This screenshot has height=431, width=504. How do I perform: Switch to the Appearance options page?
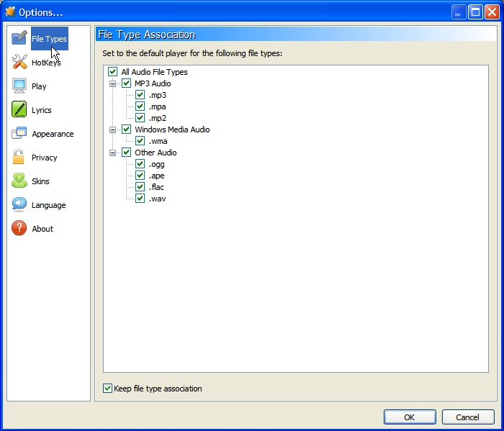53,134
